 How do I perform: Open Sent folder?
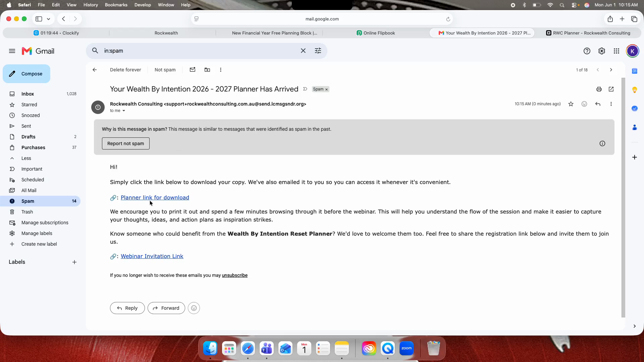(x=40, y=126)
